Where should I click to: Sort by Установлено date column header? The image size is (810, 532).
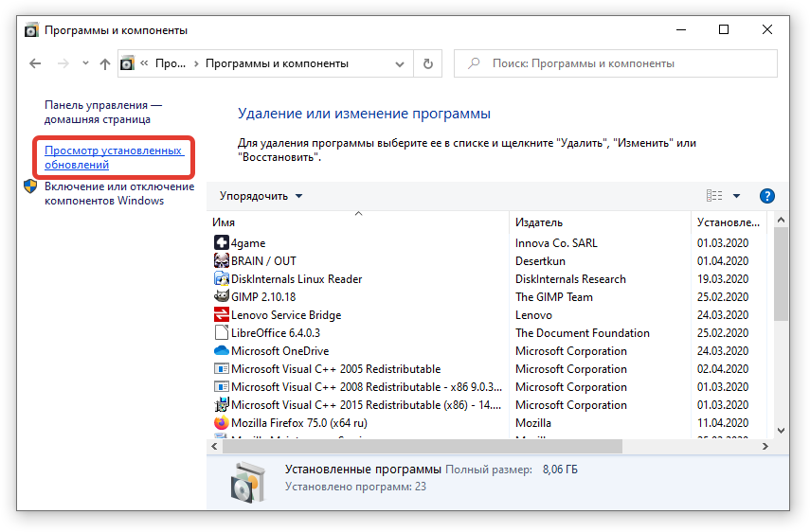coord(729,222)
